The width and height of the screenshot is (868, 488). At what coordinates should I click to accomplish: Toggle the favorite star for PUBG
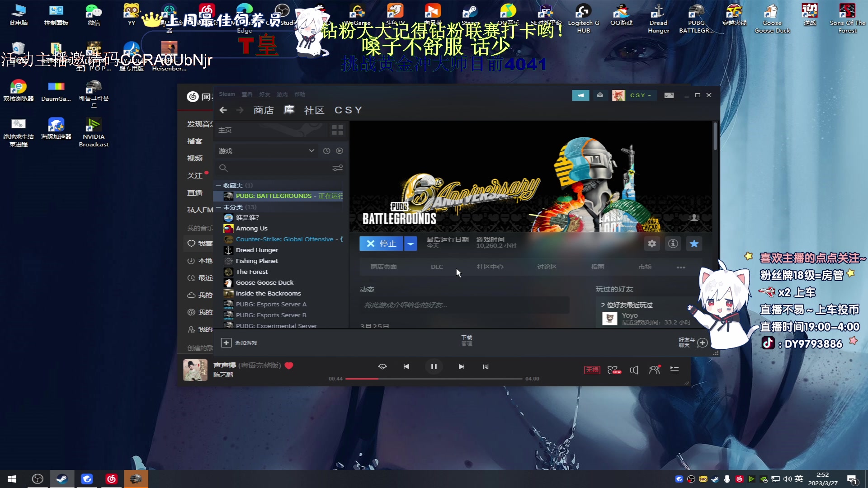coord(694,244)
